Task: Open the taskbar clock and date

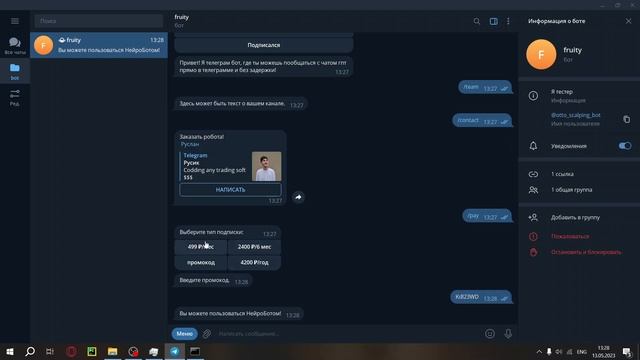Action: 603,352
